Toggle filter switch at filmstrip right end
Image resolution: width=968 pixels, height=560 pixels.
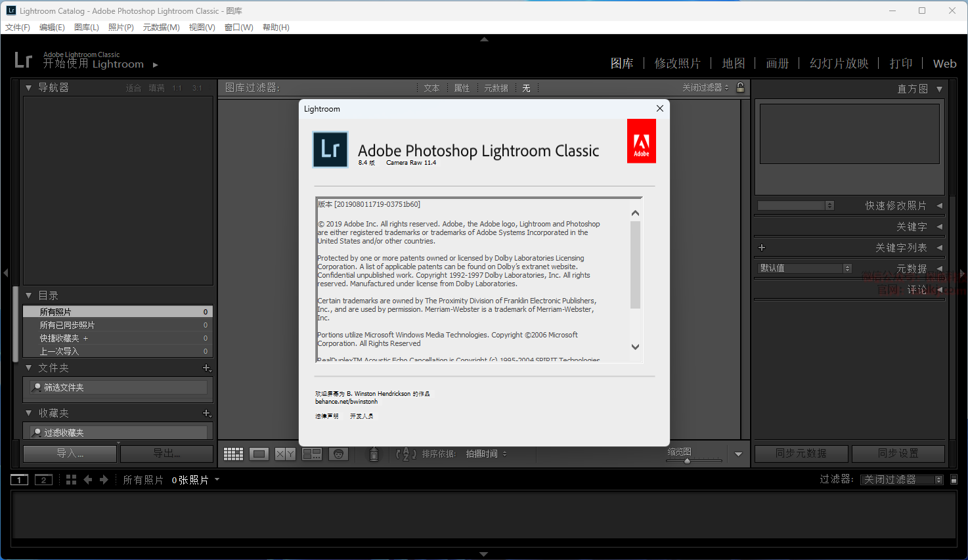(x=954, y=480)
